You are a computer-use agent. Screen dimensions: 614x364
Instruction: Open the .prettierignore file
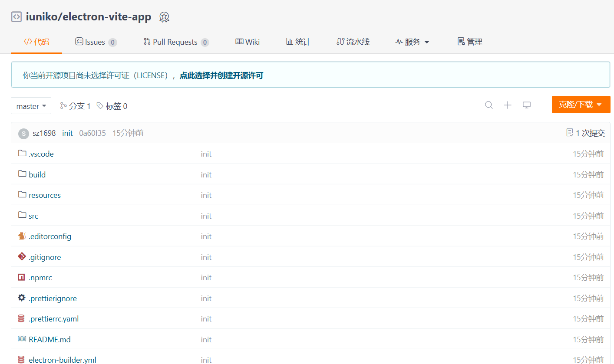[x=53, y=298]
